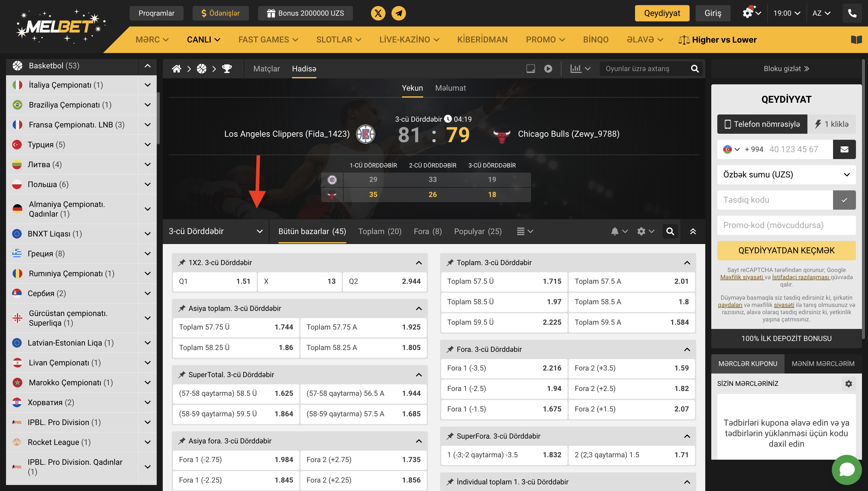This screenshot has width=868, height=491.
Task: Switch to the Matçlar tab
Action: pos(266,69)
